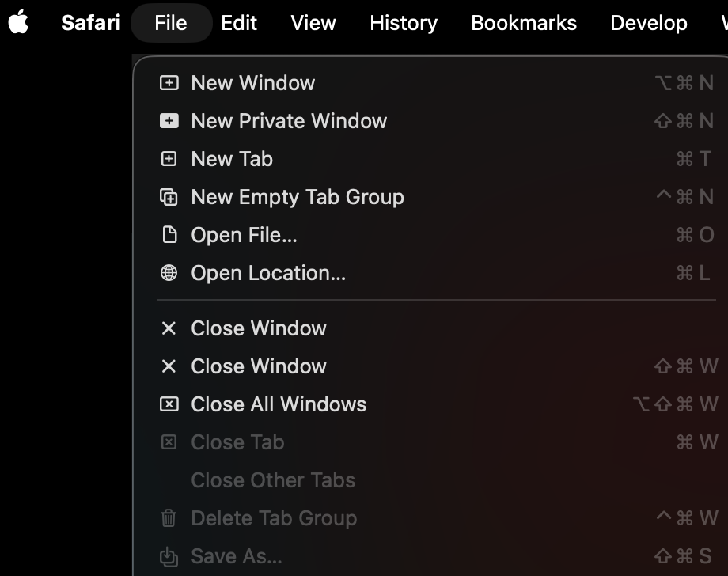The width and height of the screenshot is (728, 576).
Task: Open the Bookmarks menu
Action: (x=524, y=23)
